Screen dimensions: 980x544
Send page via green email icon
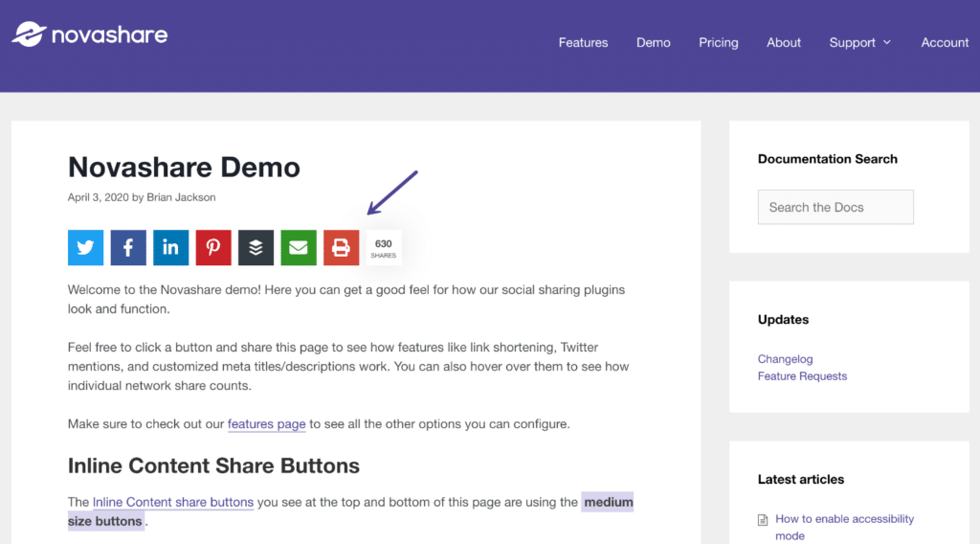(x=299, y=248)
